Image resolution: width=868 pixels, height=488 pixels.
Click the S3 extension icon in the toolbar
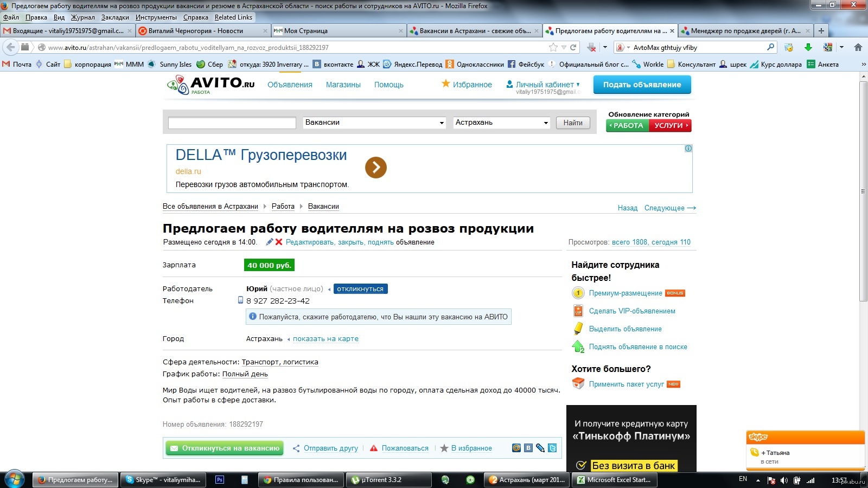[828, 47]
